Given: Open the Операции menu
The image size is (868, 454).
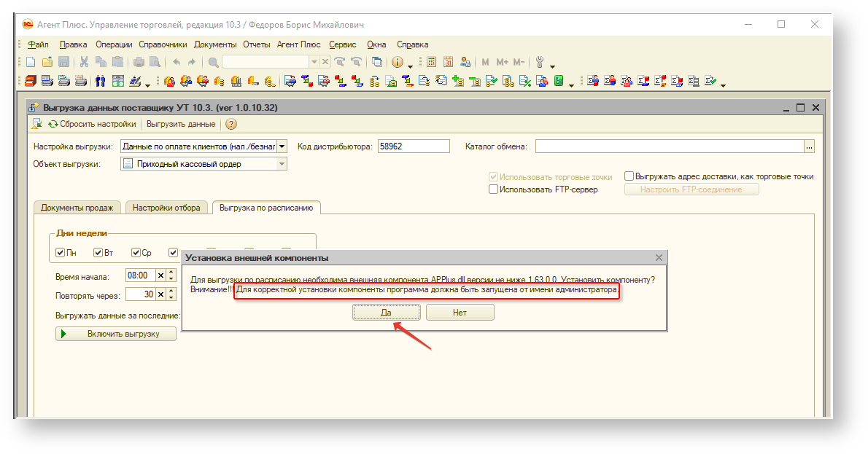Looking at the screenshot, I should [x=114, y=44].
